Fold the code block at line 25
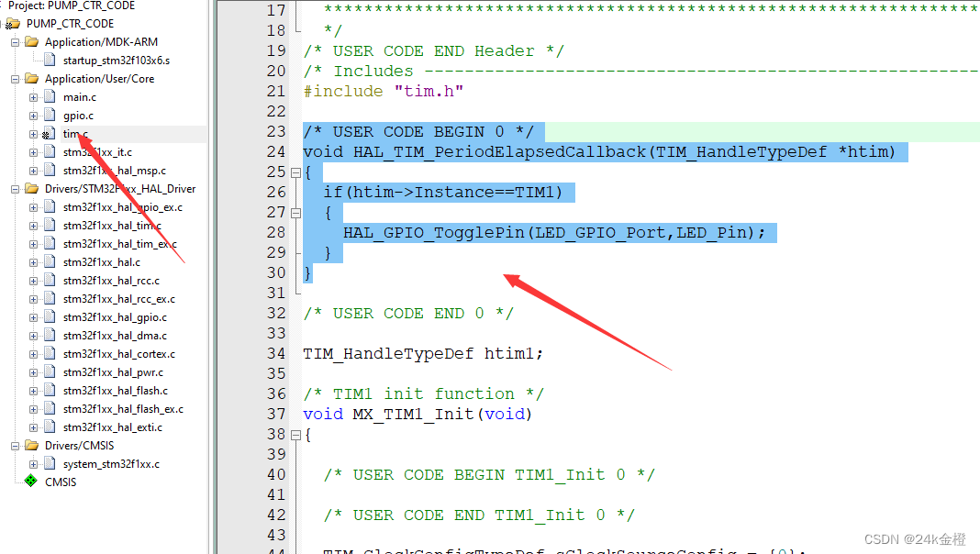 pyautogui.click(x=296, y=172)
